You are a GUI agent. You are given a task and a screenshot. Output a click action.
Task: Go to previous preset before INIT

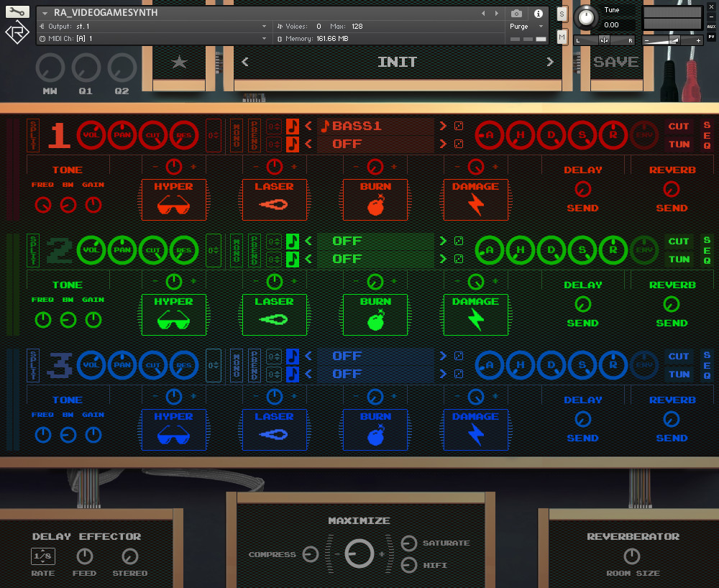(x=245, y=62)
